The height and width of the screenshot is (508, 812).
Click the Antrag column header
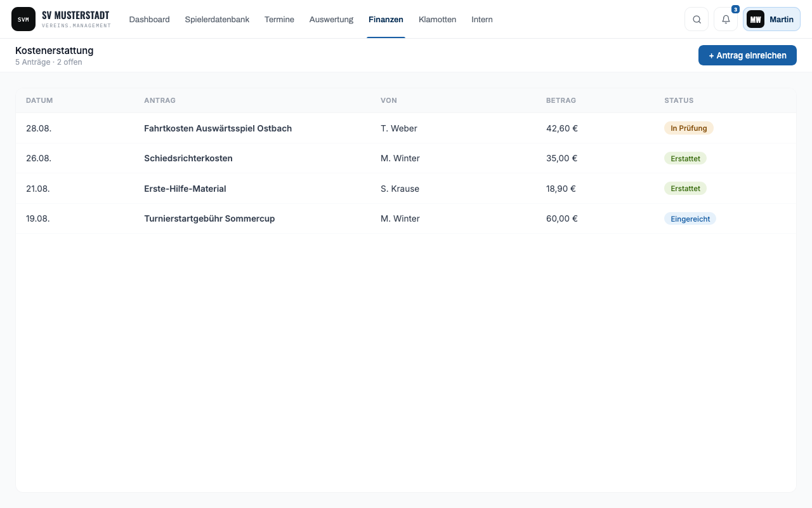coord(160,100)
